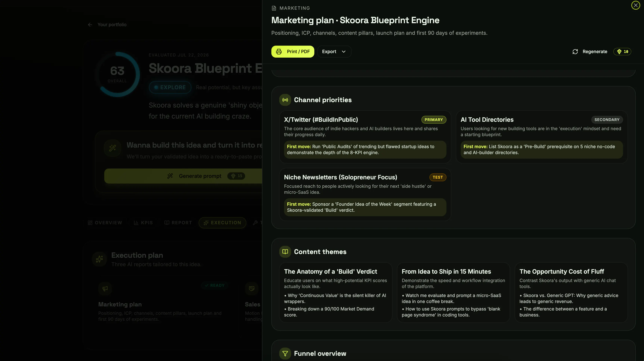
Task: Click the Export chevron arrow
Action: click(x=344, y=52)
